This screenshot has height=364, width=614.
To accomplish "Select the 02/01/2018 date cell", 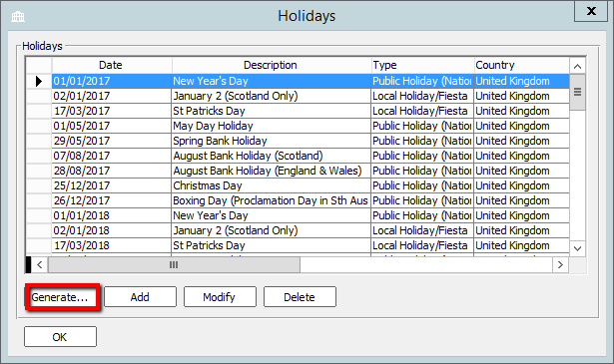I will [112, 230].
